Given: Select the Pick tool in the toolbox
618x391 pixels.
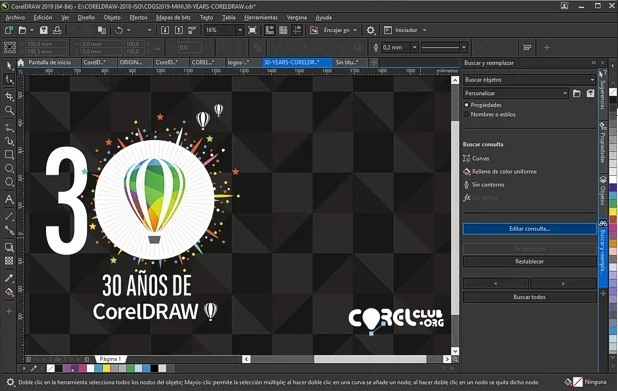Looking at the screenshot, I should [9, 65].
